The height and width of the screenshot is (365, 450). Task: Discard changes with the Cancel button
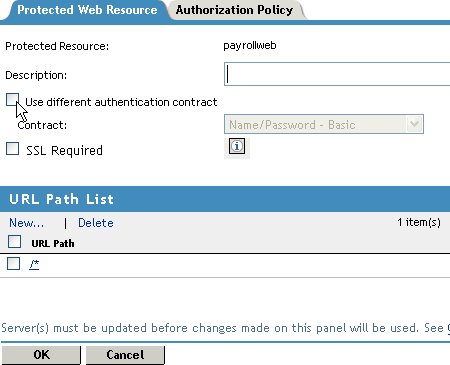click(x=125, y=355)
